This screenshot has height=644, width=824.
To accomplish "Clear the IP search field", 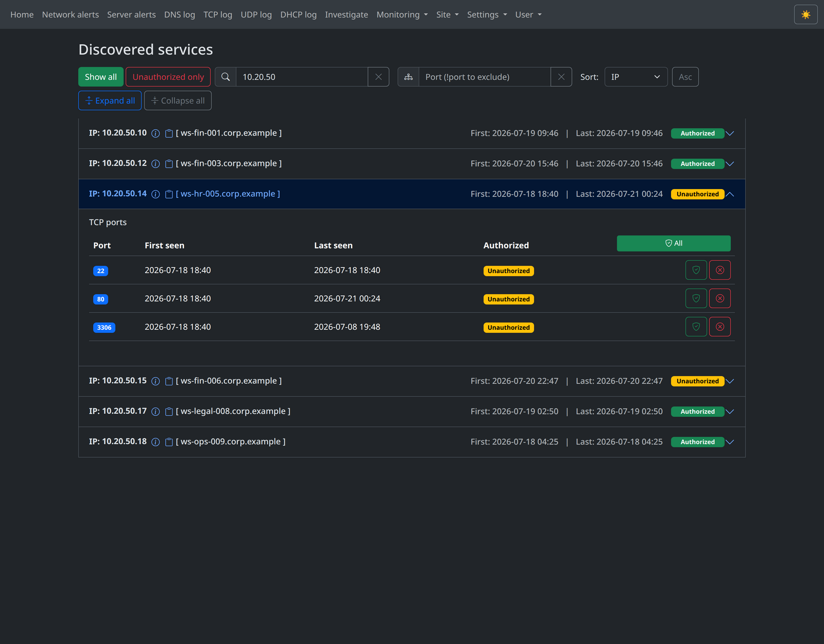I will [x=379, y=77].
